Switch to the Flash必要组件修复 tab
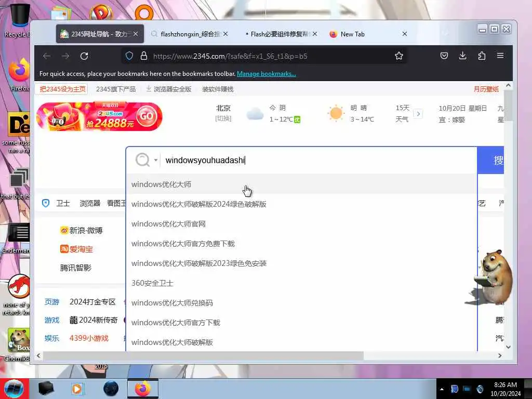 point(279,34)
